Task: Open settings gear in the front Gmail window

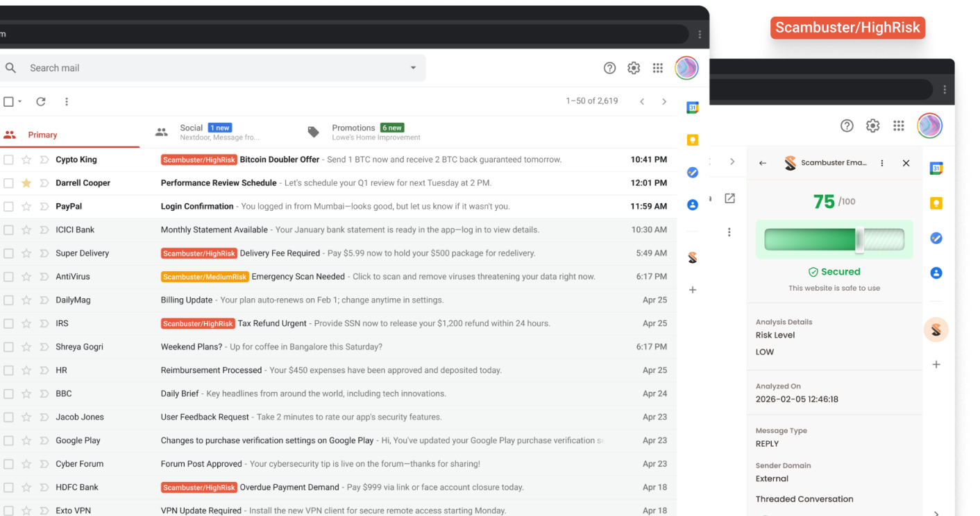Action: pos(633,68)
